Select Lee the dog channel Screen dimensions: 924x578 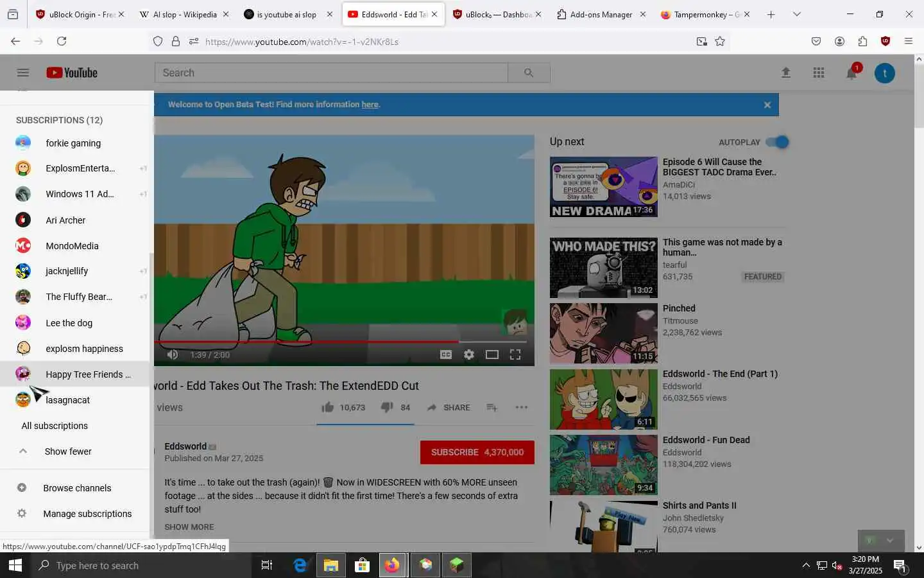tap(74, 323)
